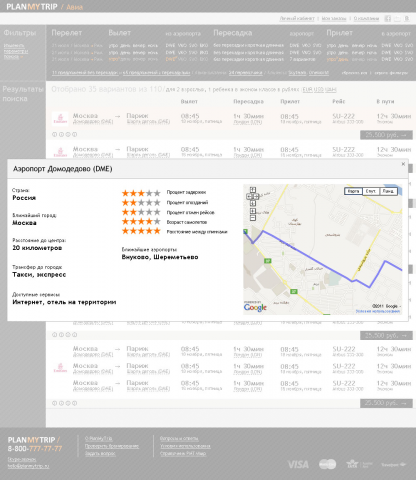
Task: Switch currency to USD
Action: (319, 89)
